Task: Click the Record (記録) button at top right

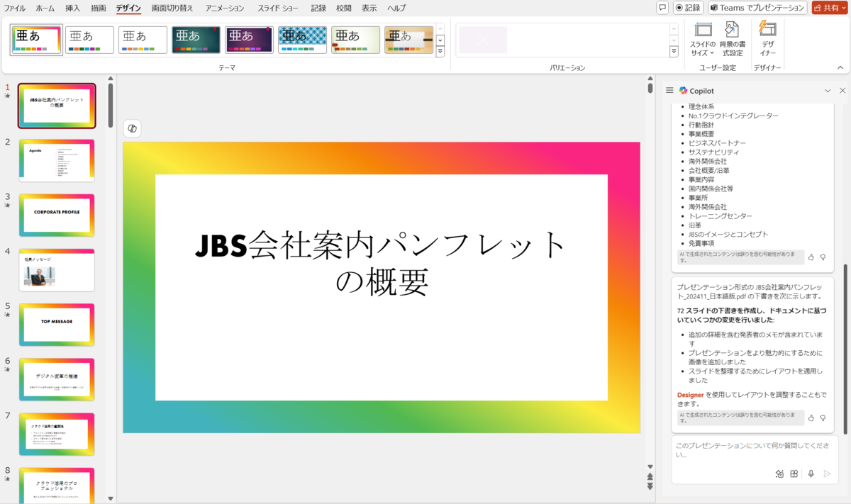Action: point(688,8)
